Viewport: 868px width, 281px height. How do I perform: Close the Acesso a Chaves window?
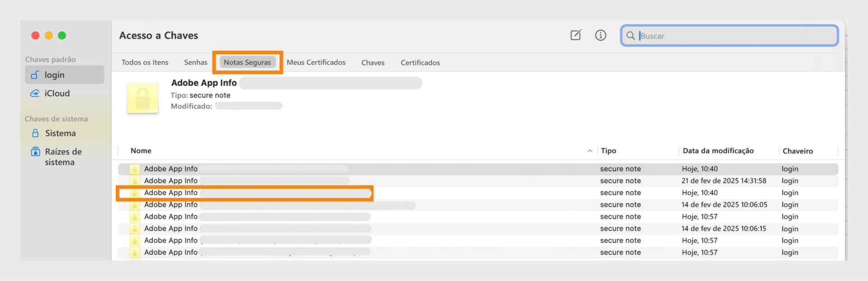(35, 35)
